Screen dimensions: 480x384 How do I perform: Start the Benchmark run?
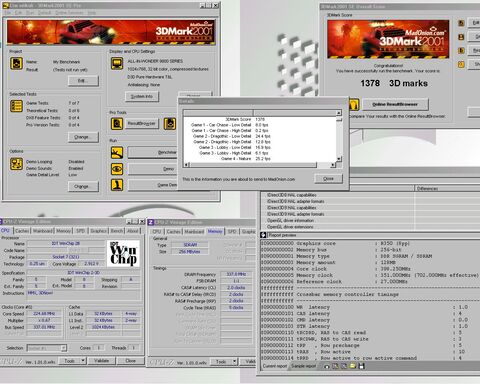pos(153,153)
